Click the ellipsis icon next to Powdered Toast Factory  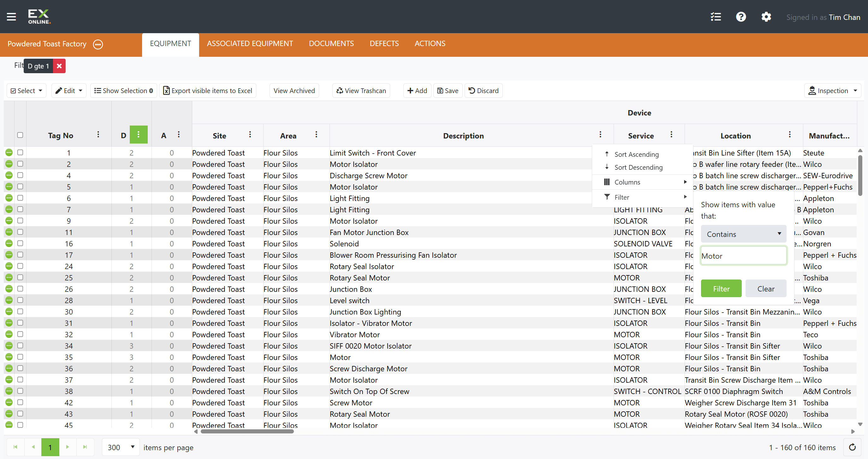tap(98, 44)
